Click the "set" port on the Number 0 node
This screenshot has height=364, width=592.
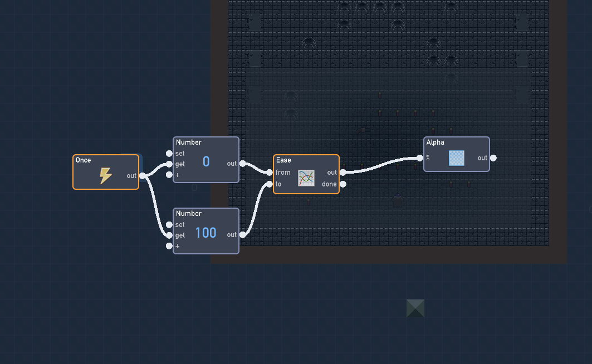click(169, 153)
